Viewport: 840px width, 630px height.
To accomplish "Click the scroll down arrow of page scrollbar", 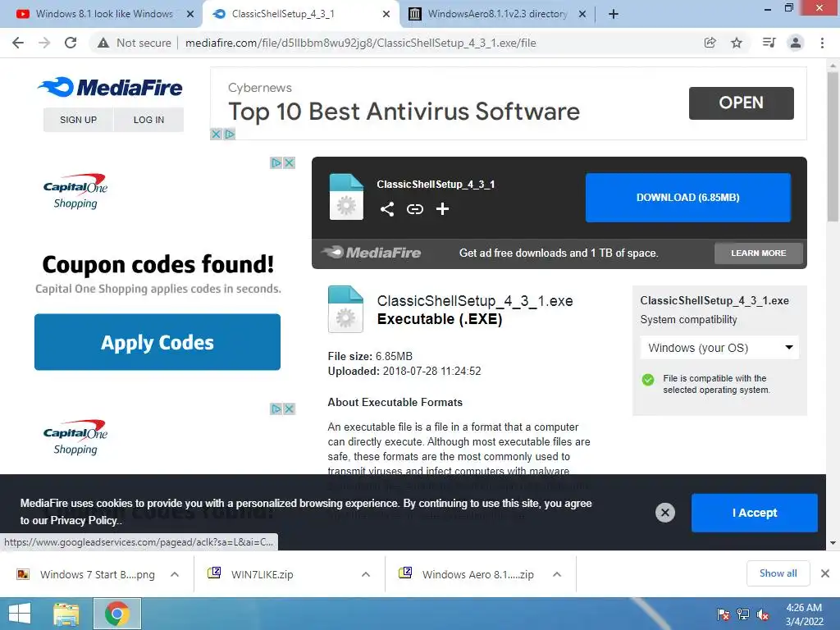I will pyautogui.click(x=833, y=543).
